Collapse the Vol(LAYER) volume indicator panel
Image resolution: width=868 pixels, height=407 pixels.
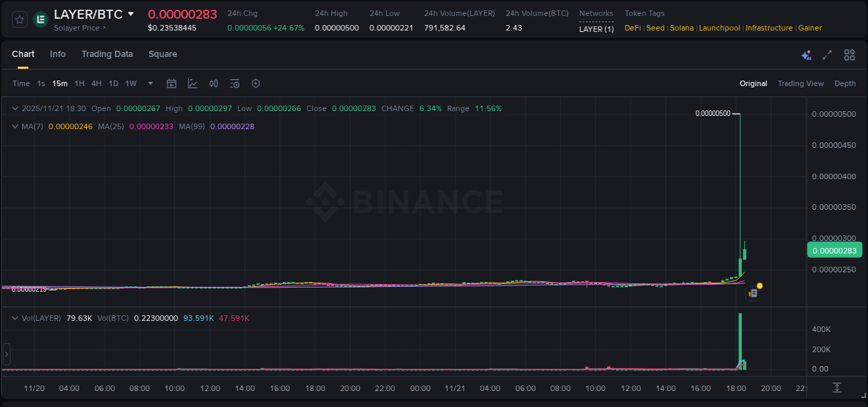click(15, 317)
